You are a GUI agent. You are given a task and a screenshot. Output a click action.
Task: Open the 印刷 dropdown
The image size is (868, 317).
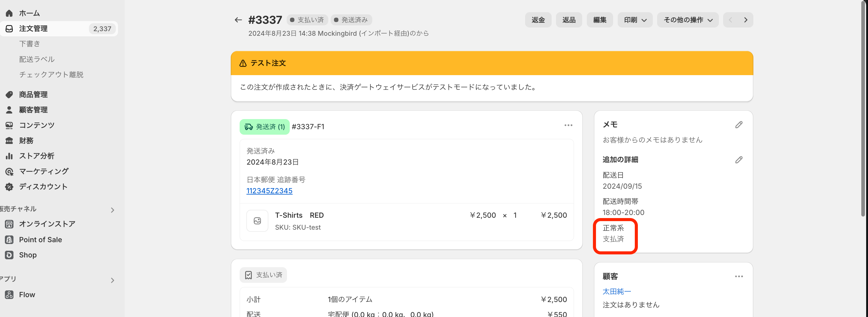pyautogui.click(x=635, y=20)
